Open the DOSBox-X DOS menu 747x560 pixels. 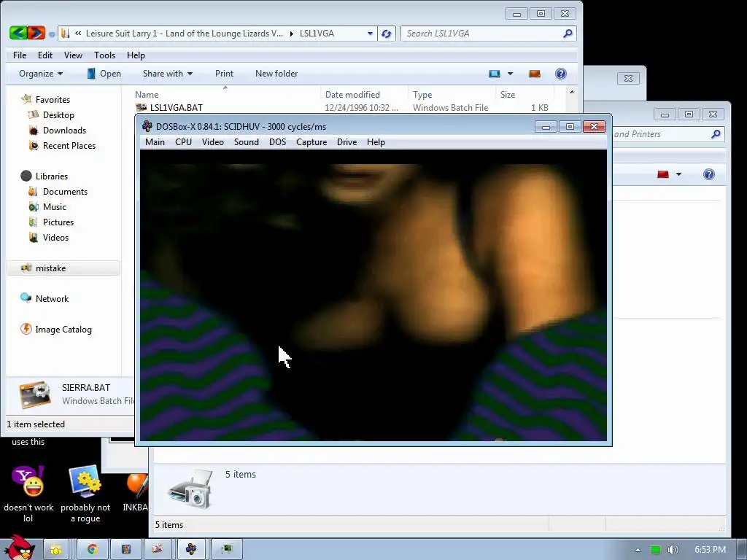click(277, 142)
